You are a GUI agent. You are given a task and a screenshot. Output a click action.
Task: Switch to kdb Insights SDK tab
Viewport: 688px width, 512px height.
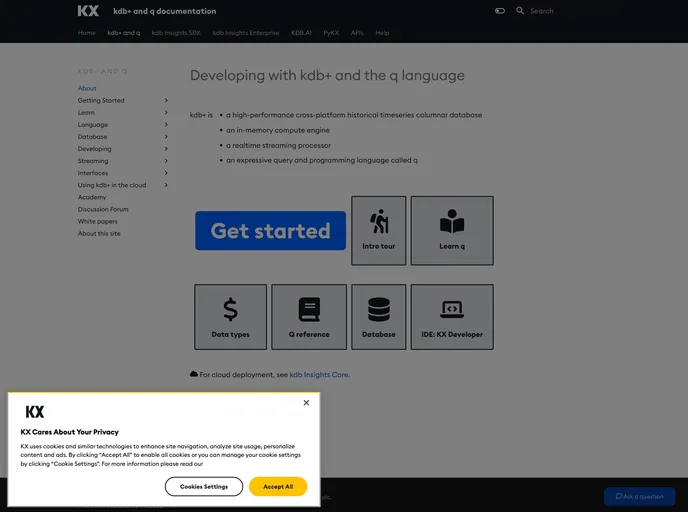tap(176, 33)
